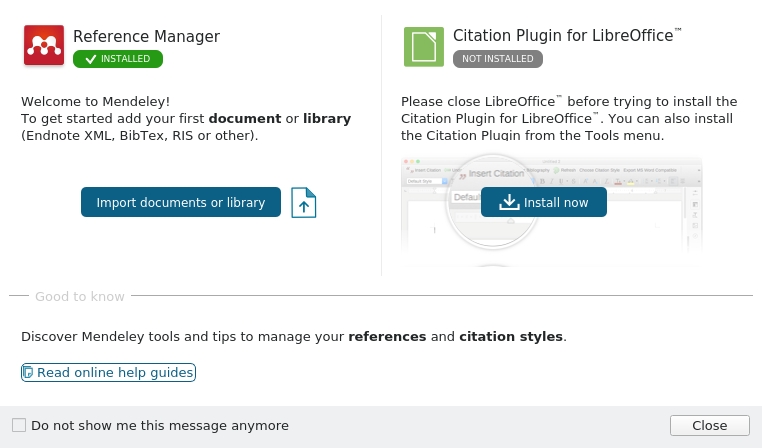
Task: Click the 'Do not show this message anymore' label
Action: [160, 425]
